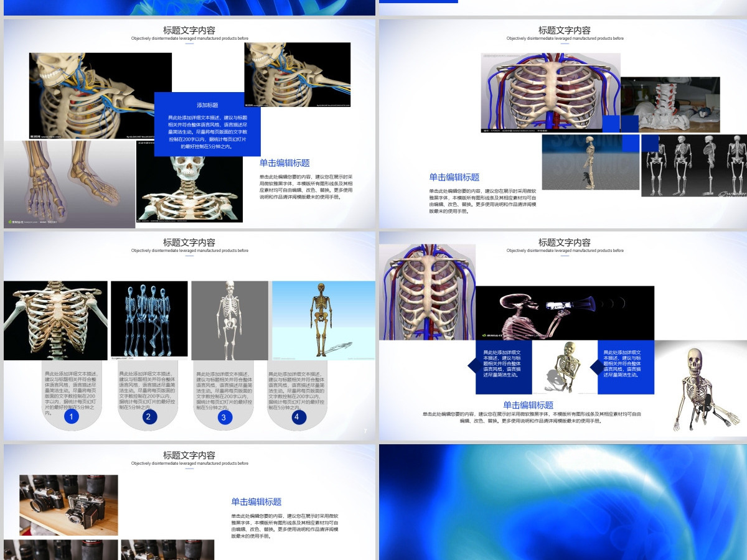Click the paragraph below the camera slide heading
The height and width of the screenshot is (560, 747).
285,526
